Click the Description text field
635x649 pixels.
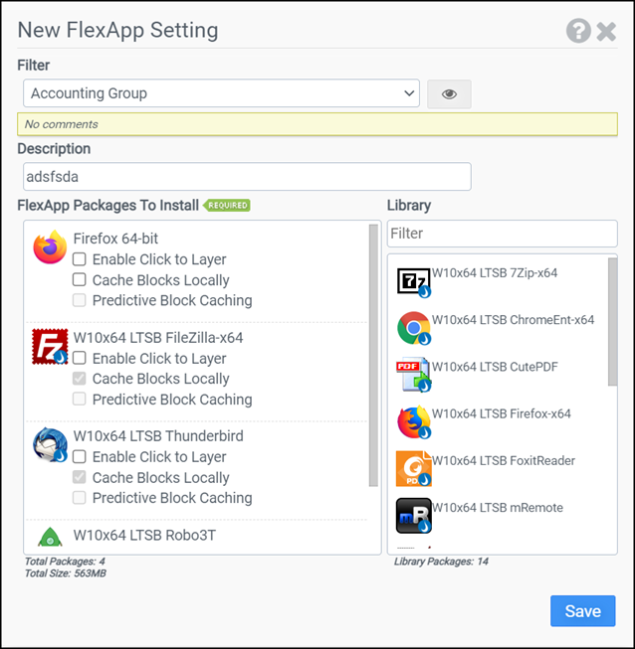[x=247, y=176]
